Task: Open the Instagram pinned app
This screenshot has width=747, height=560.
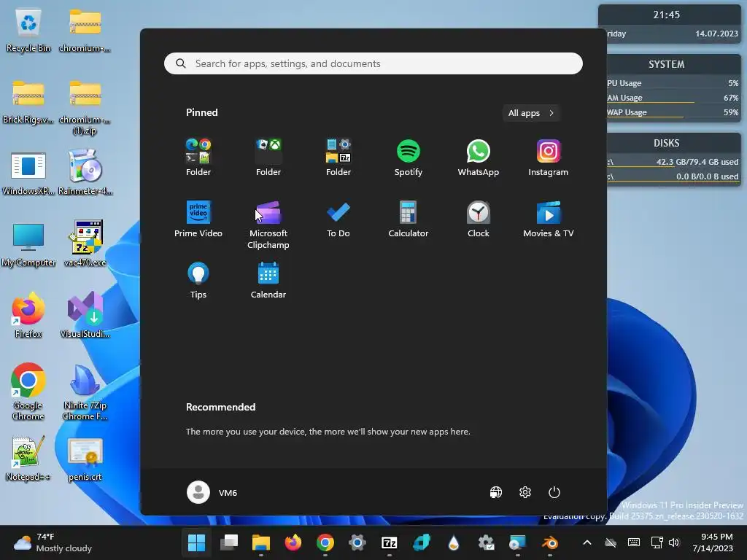Action: pos(548,158)
